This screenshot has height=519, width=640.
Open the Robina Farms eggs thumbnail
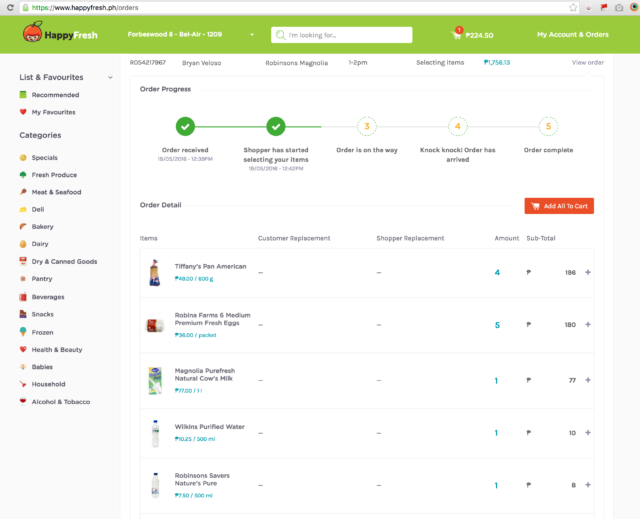click(155, 325)
